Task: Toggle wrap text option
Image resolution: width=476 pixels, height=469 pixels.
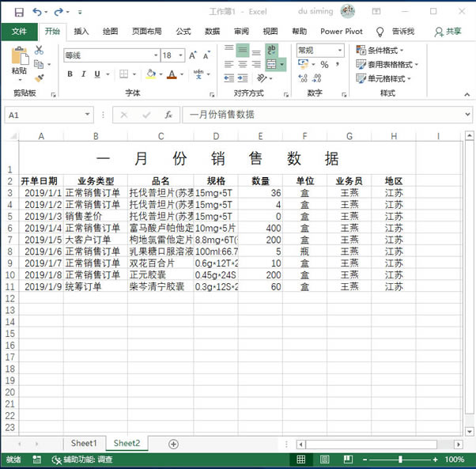Action: [x=272, y=50]
